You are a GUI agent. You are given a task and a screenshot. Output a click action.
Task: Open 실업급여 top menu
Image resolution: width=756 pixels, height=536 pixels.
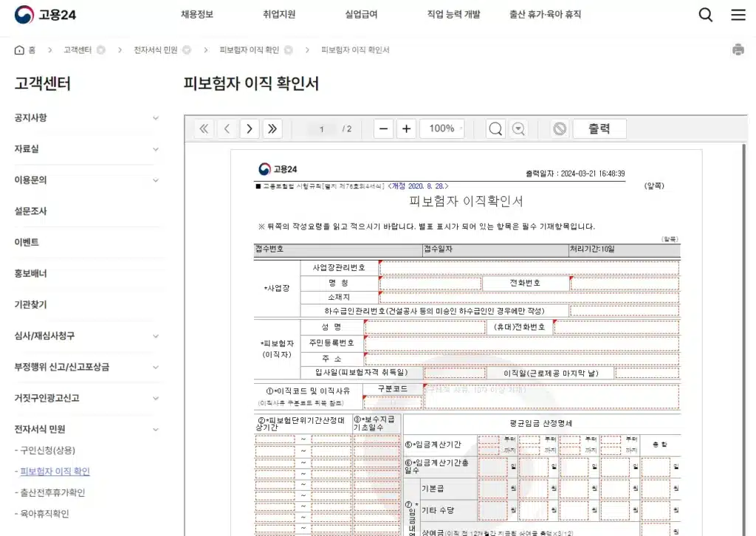click(x=361, y=15)
